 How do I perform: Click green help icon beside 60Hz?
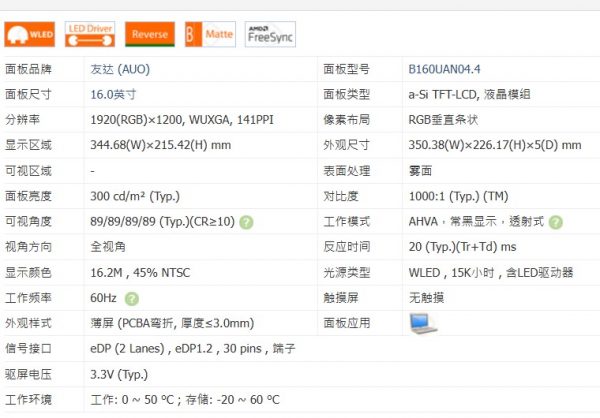pyautogui.click(x=131, y=298)
